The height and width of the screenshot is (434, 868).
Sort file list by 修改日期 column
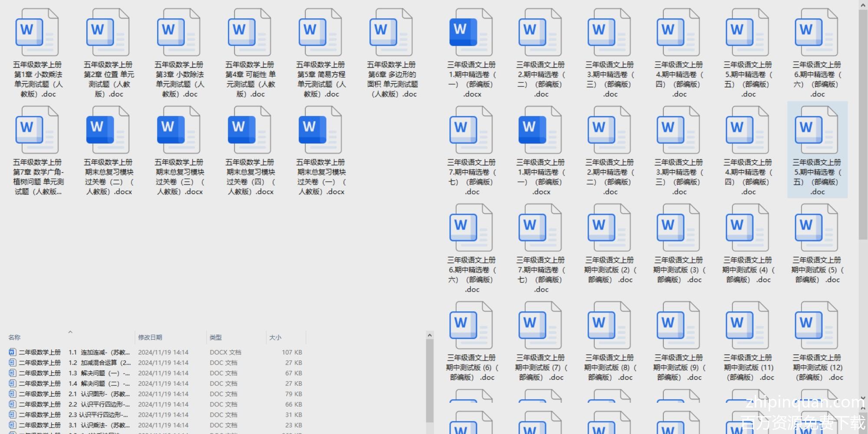[150, 338]
